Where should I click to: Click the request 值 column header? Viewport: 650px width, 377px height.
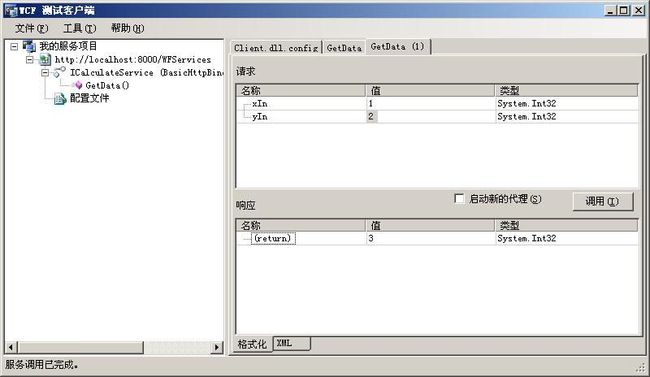click(430, 90)
